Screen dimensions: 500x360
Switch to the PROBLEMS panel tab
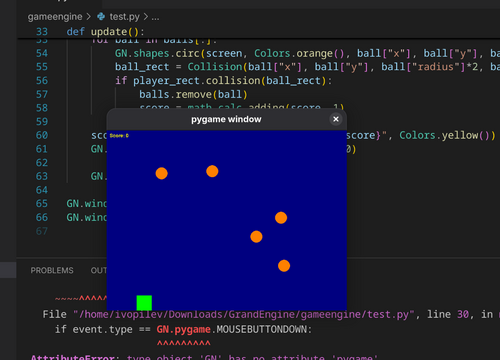[52, 270]
